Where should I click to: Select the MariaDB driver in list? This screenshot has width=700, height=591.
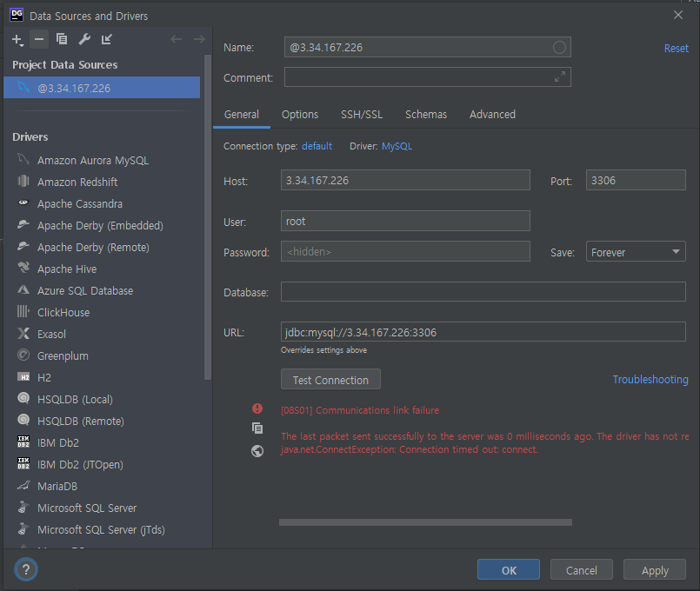[x=57, y=487]
